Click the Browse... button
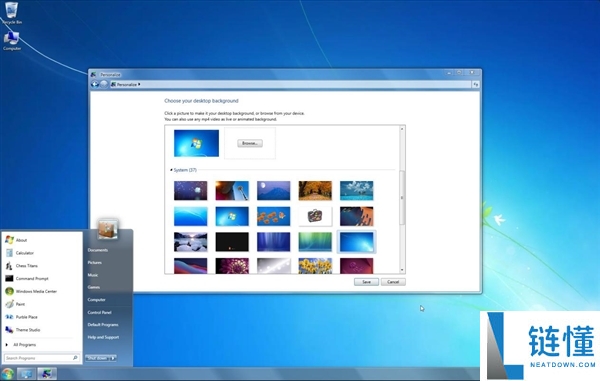 [250, 143]
